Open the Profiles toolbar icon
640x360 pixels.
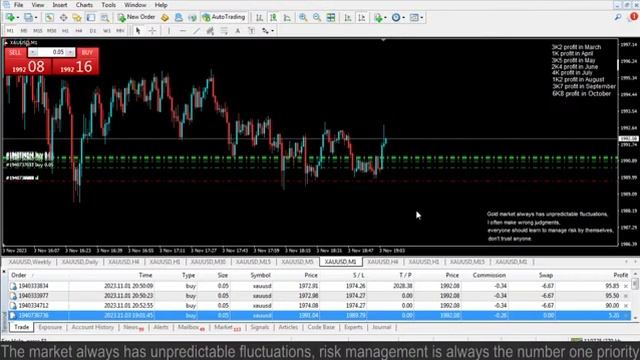[28, 18]
